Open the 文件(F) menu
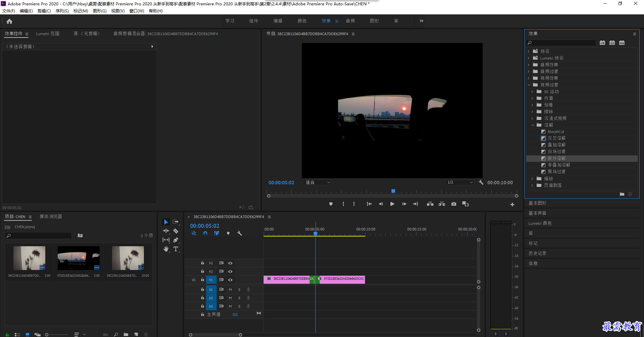 [x=9, y=11]
